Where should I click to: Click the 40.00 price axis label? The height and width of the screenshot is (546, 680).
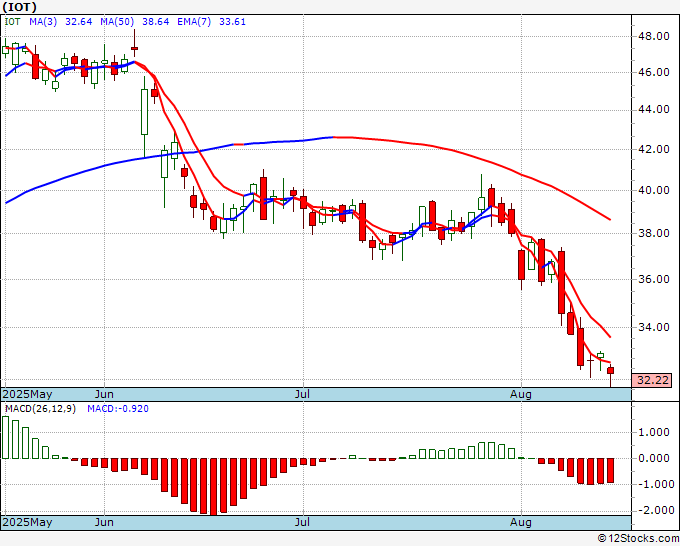point(654,190)
